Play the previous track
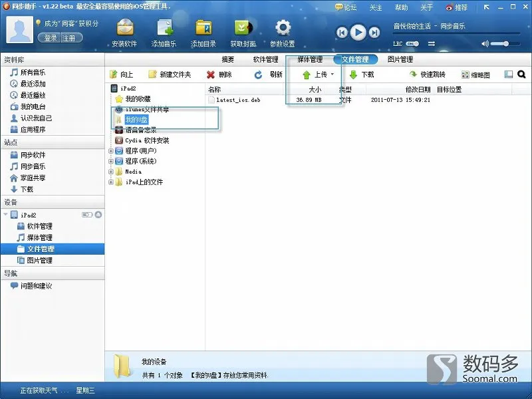Viewport: 532px width, 399px height. tap(342, 33)
